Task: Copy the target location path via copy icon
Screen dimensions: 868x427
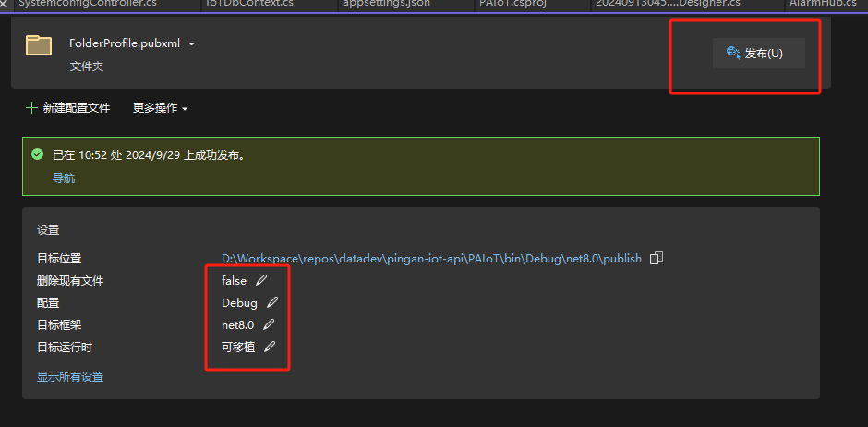Action: [x=657, y=259]
